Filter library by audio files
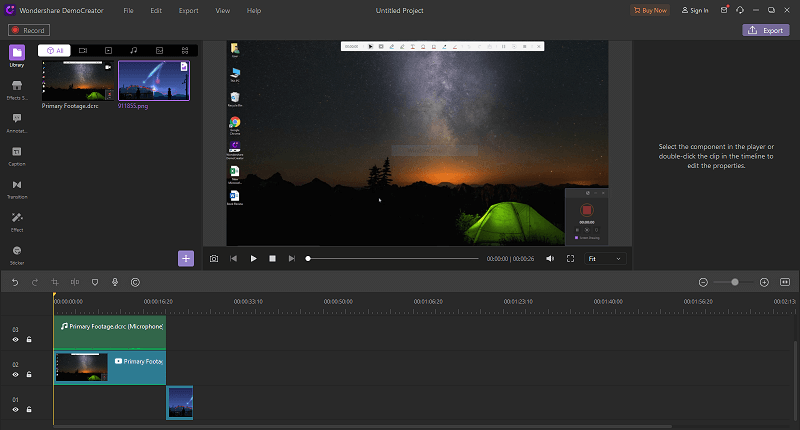 point(134,50)
